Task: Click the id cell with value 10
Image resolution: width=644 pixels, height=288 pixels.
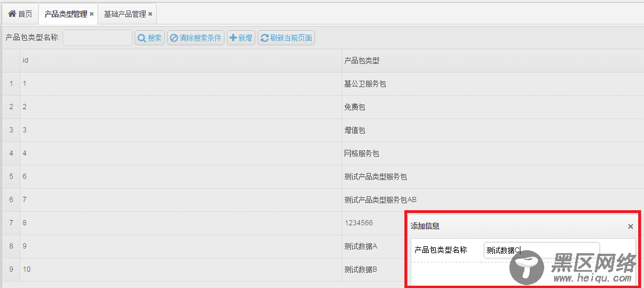Action: pos(180,269)
